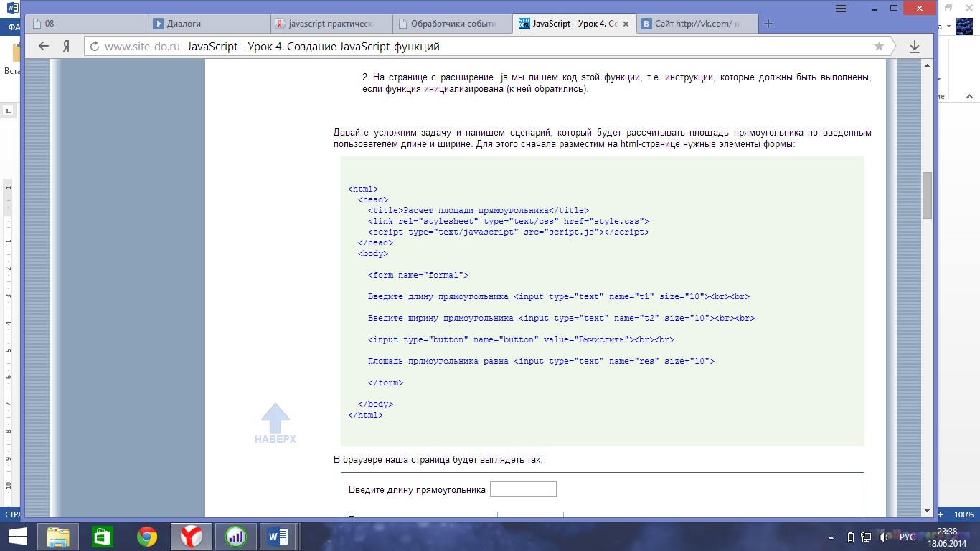980x551 pixels.
Task: Click the НАВЕРХ back-to-top arrow
Action: pos(275,423)
